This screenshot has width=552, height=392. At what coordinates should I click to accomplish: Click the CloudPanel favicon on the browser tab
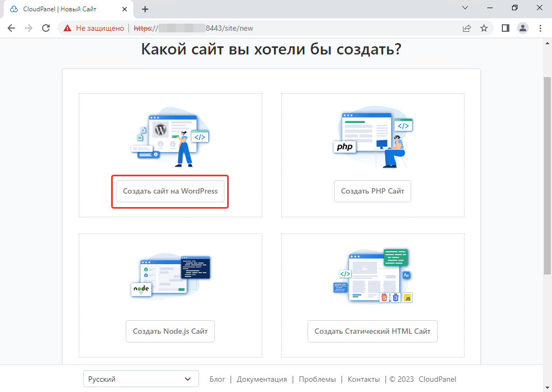point(13,9)
